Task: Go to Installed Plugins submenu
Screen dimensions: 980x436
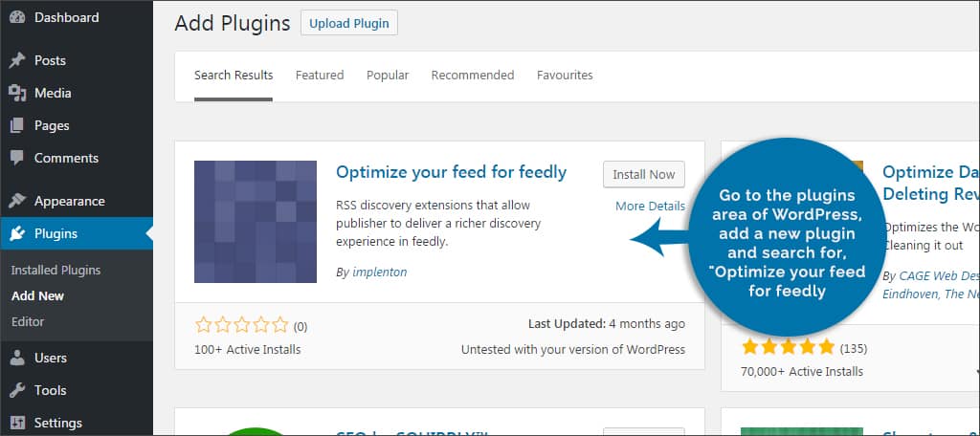Action: coord(56,271)
